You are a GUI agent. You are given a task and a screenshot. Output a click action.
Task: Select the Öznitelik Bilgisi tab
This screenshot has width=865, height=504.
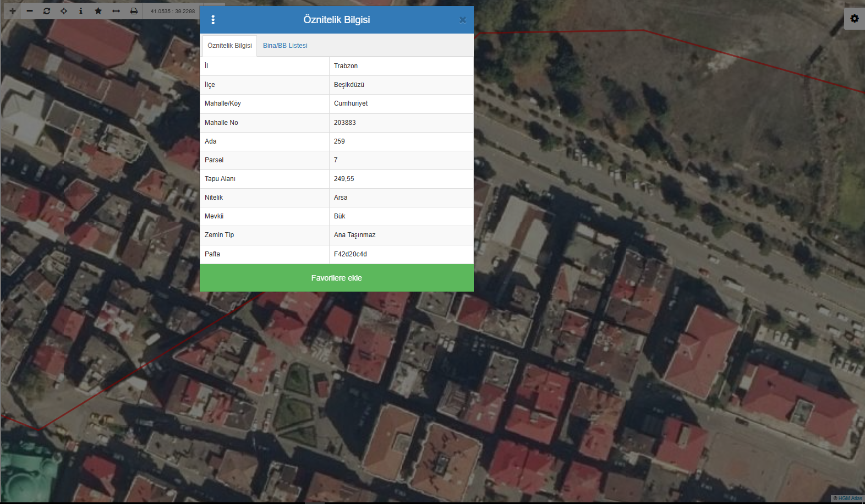(x=229, y=46)
